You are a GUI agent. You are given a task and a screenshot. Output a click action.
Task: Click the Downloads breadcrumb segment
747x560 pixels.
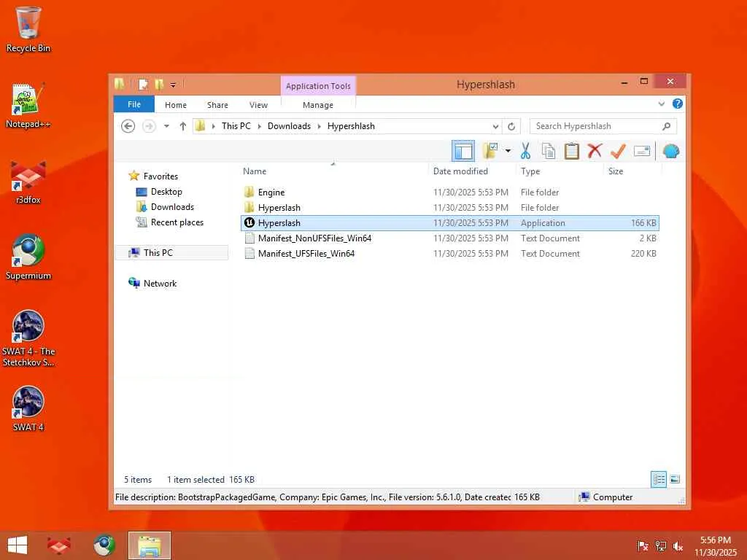pos(289,126)
